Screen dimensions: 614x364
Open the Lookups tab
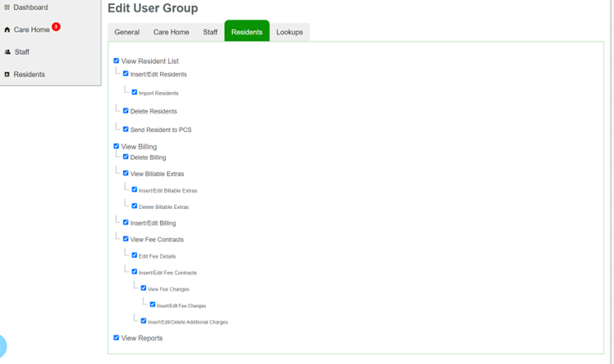coord(289,32)
